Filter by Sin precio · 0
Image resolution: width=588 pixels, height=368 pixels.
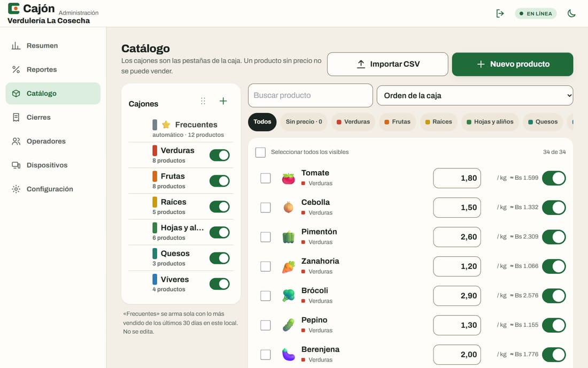(304, 122)
